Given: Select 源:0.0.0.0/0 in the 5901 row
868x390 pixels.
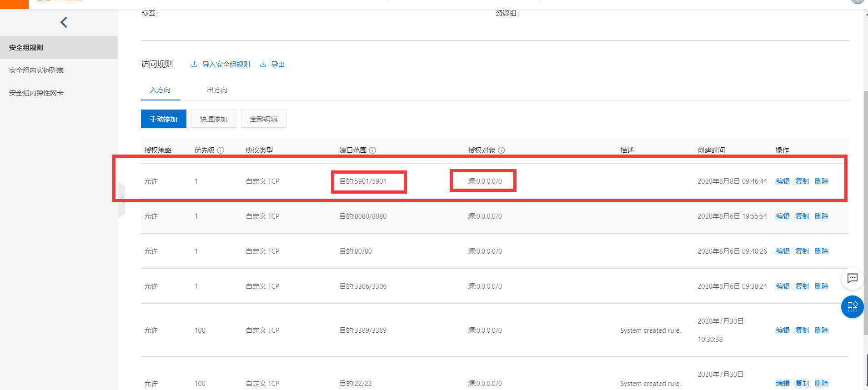Looking at the screenshot, I should coord(485,181).
